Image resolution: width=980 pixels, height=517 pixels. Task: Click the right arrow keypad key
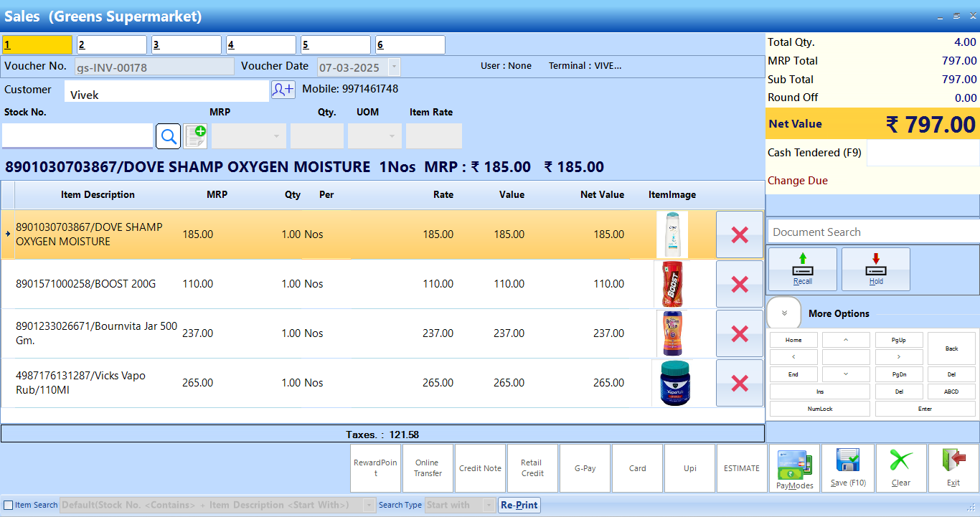point(899,357)
